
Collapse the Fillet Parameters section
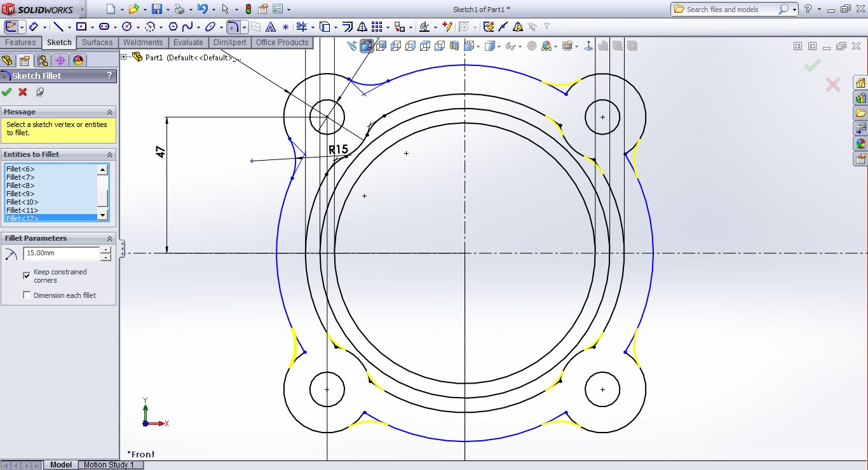(109, 238)
